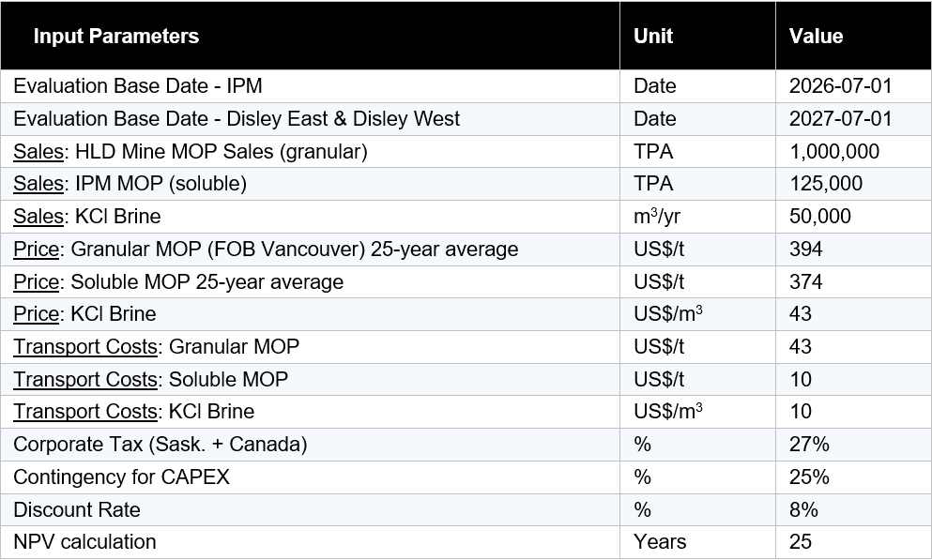Viewport: 932px width, 560px height.
Task: Click the Contingency for CAPEX label
Action: point(121,477)
